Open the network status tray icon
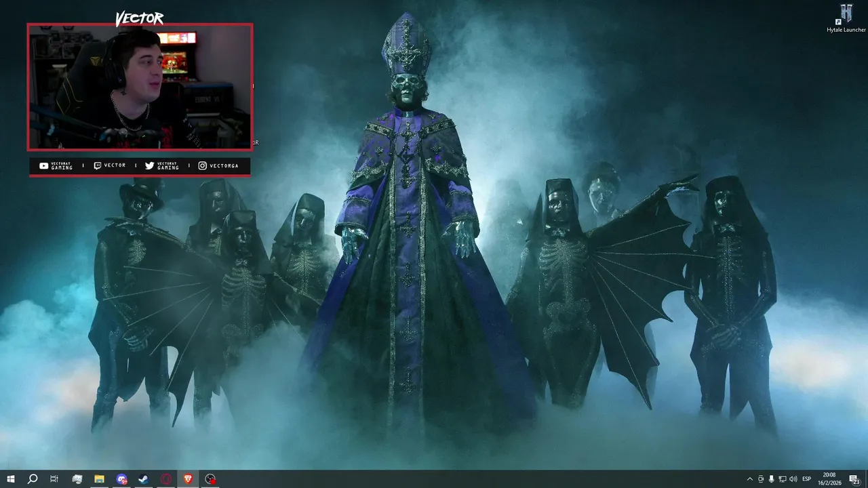 point(783,479)
